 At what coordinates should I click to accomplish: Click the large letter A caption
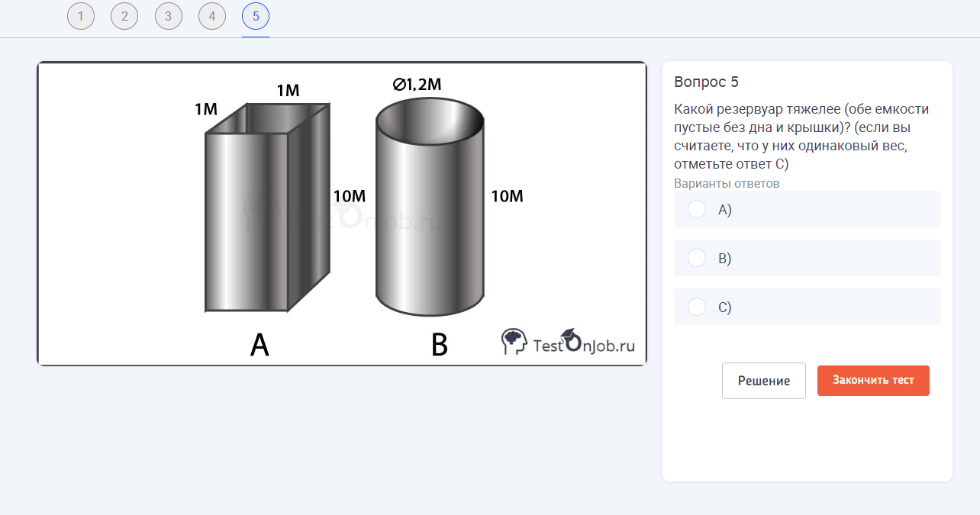260,346
